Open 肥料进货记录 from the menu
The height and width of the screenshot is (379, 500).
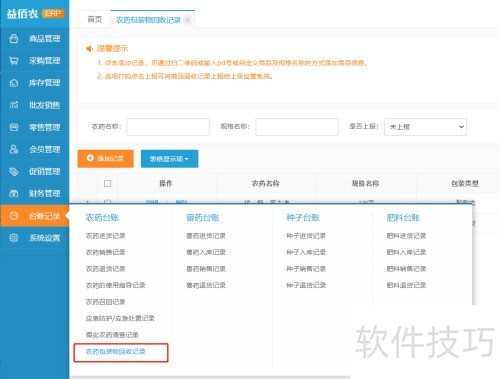point(406,236)
